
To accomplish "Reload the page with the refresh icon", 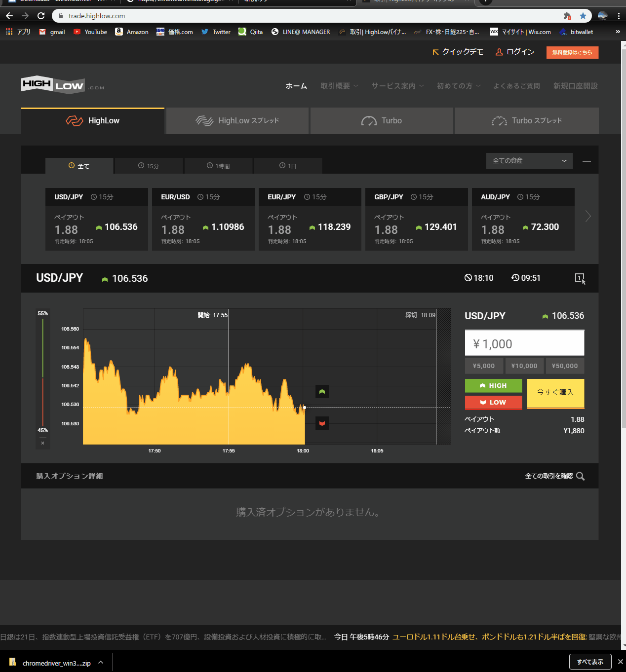I will [x=41, y=16].
